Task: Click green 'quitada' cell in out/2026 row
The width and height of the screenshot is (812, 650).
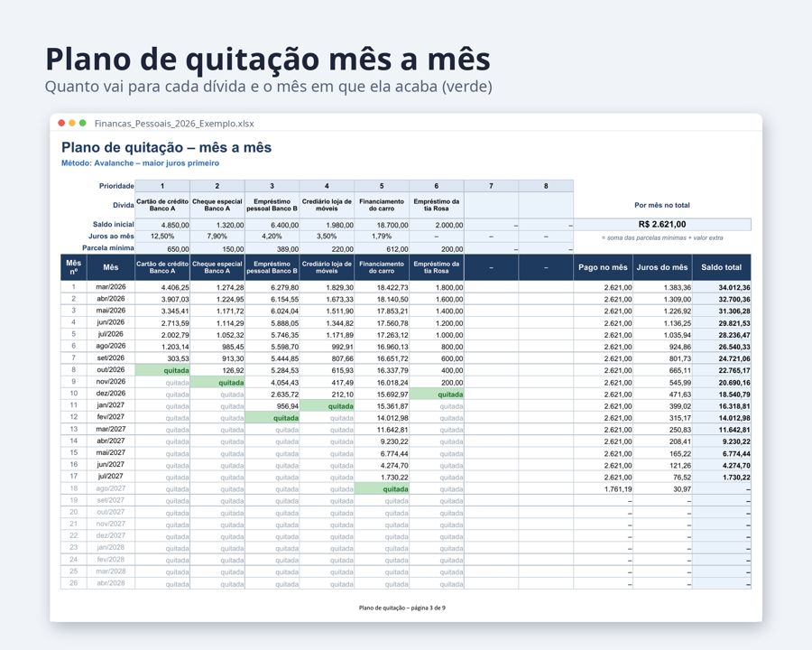Action: coord(162,370)
